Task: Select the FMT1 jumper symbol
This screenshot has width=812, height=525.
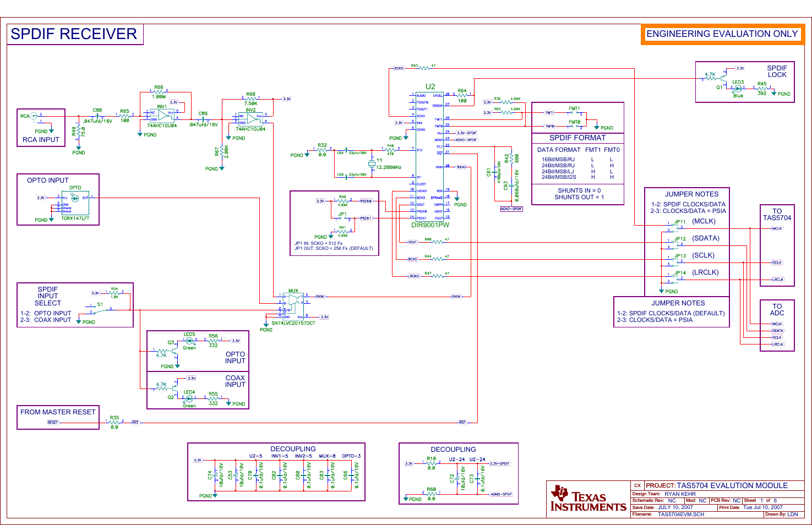Action: click(x=574, y=113)
